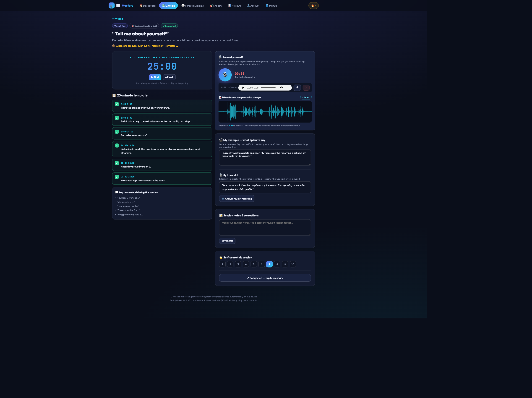Set self-score to 3
This screenshot has height=398, width=532.
coord(238,264)
